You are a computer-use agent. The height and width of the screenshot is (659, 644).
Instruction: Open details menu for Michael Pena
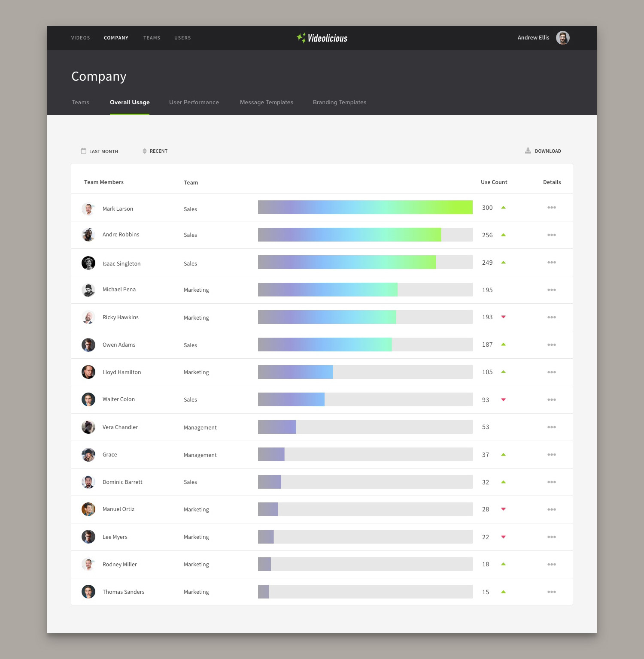click(x=552, y=290)
